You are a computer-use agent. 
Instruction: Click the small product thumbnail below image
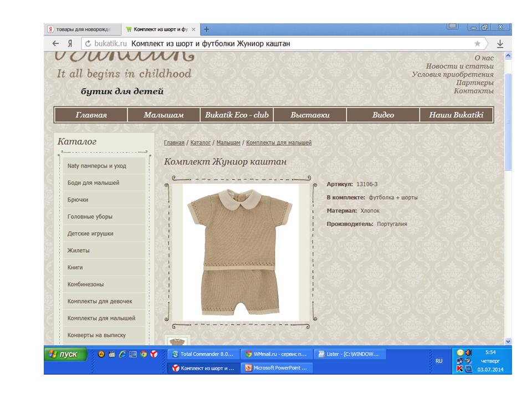[x=177, y=341]
